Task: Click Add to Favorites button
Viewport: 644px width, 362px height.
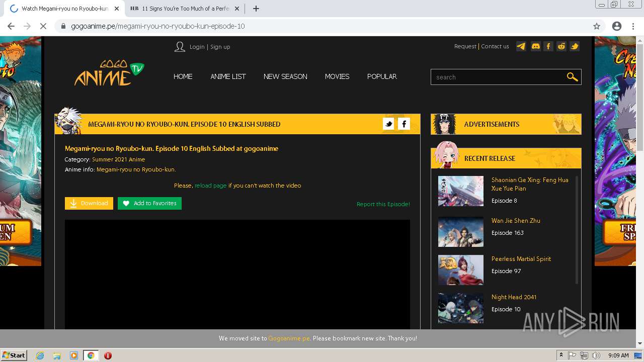Action: click(149, 203)
